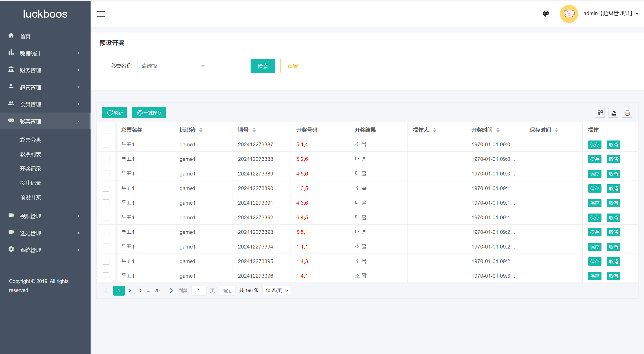The width and height of the screenshot is (644, 354).
Task: Click the 一键保存 button
Action: click(149, 113)
